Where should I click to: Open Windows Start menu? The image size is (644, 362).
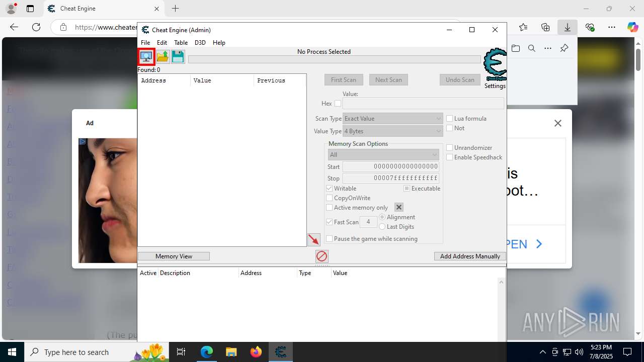click(x=12, y=352)
